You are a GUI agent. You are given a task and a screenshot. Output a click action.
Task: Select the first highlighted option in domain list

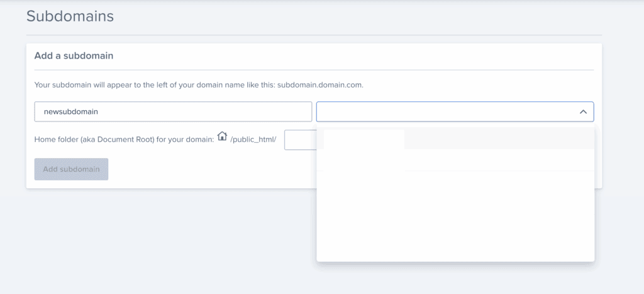(x=455, y=139)
